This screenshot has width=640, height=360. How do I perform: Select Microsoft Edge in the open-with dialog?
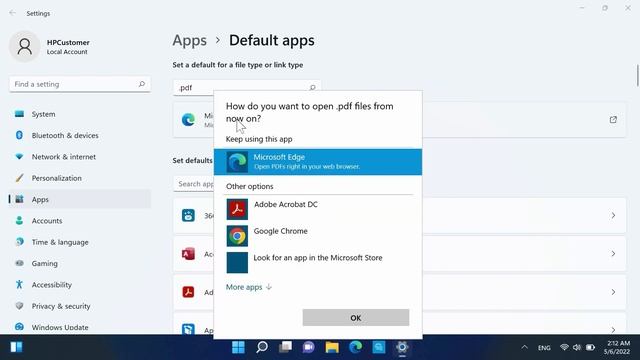click(318, 162)
